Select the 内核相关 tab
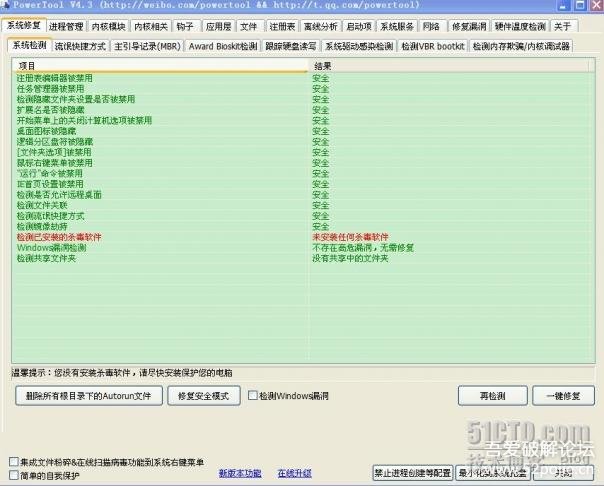Screen dimensions: 604x486 tap(151, 26)
